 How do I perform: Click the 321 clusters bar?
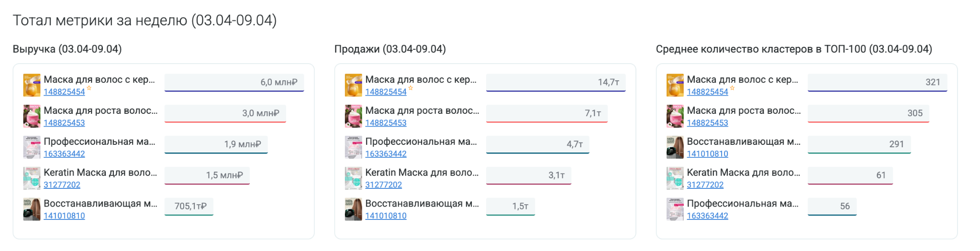[878, 83]
